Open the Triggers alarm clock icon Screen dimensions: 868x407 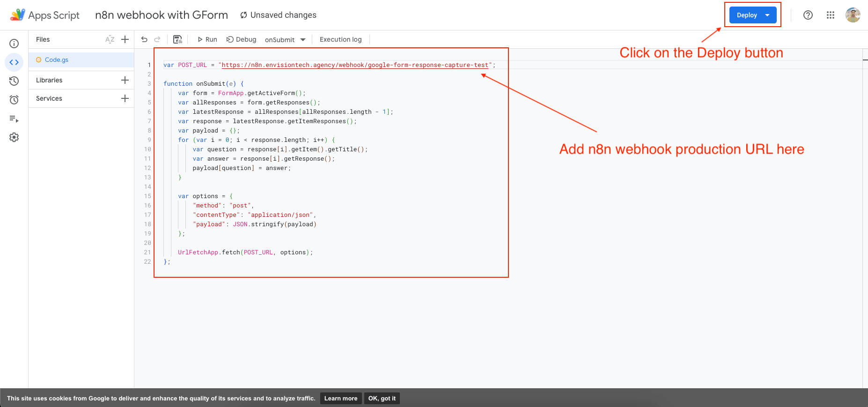(x=14, y=100)
